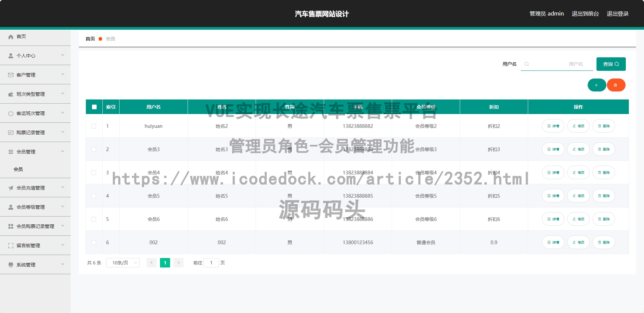644x313 pixels.
Task: Click the 查询 search button
Action: coord(611,64)
